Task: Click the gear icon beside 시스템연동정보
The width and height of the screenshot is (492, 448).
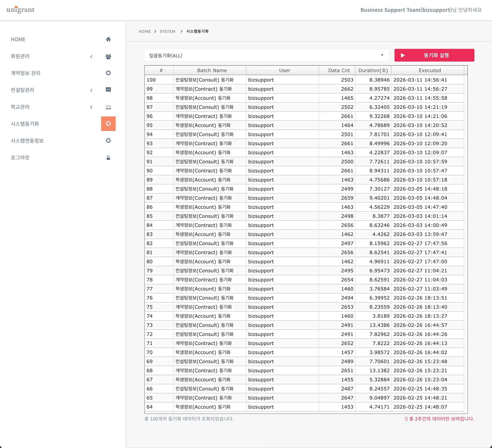Action: [108, 141]
